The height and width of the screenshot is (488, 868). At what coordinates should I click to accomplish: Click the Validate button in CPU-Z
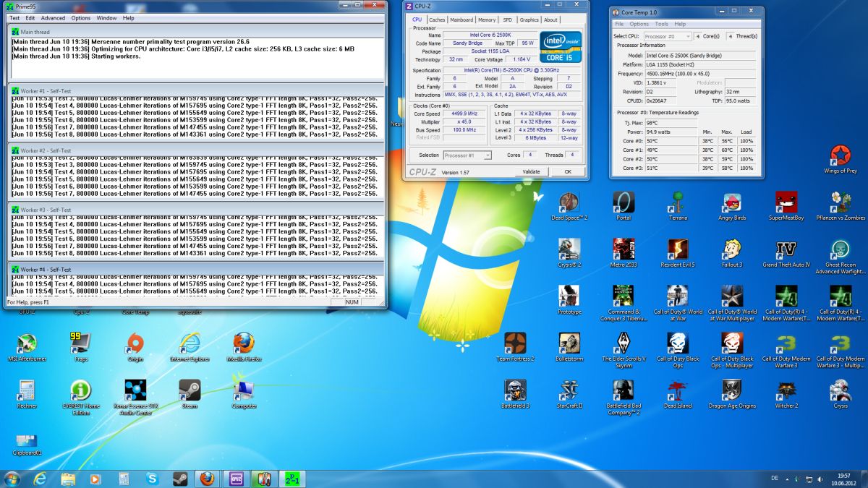point(532,172)
